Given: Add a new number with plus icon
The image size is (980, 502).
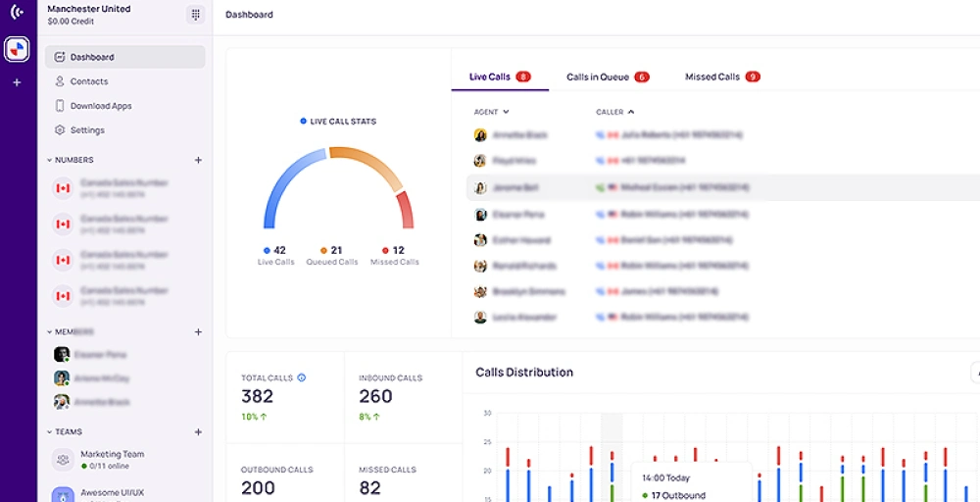Looking at the screenshot, I should pos(198,160).
